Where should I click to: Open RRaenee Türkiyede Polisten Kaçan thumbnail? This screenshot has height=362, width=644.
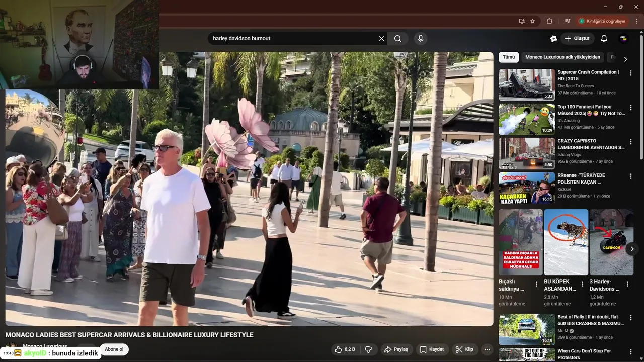527,188
